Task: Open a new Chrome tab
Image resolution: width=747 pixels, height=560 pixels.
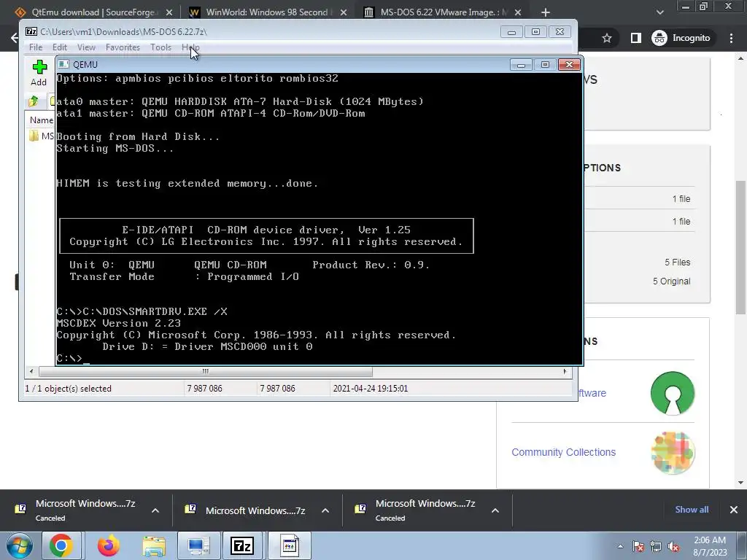Action: (546, 12)
